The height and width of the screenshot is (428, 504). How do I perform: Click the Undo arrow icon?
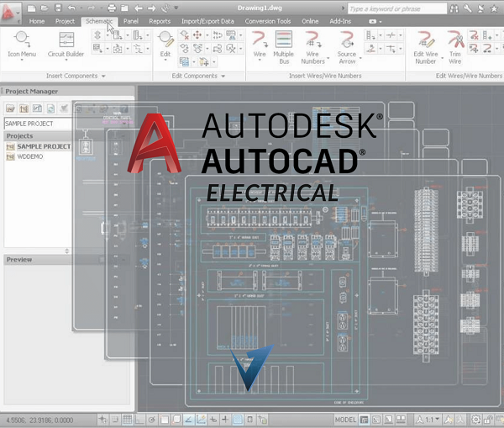(71, 8)
